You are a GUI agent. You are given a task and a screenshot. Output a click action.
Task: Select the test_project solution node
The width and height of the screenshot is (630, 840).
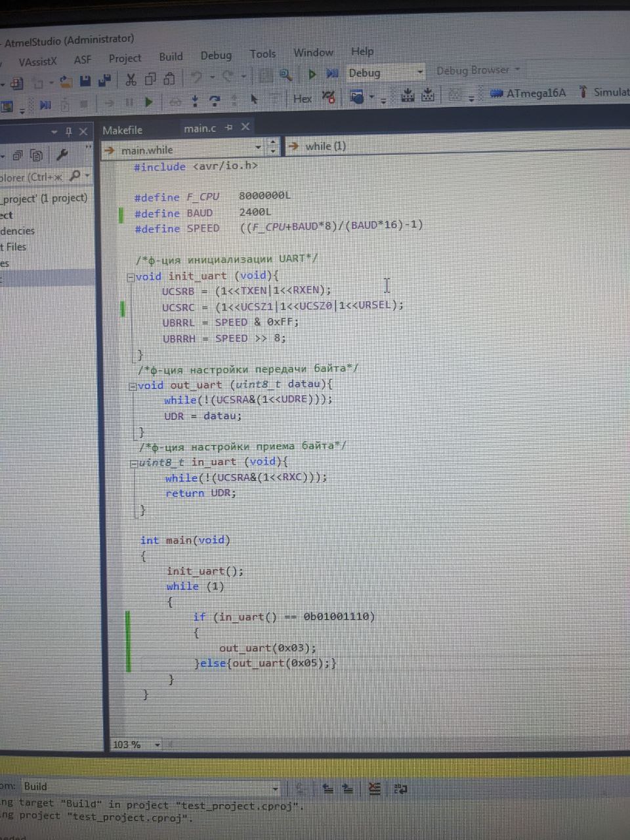click(x=44, y=198)
